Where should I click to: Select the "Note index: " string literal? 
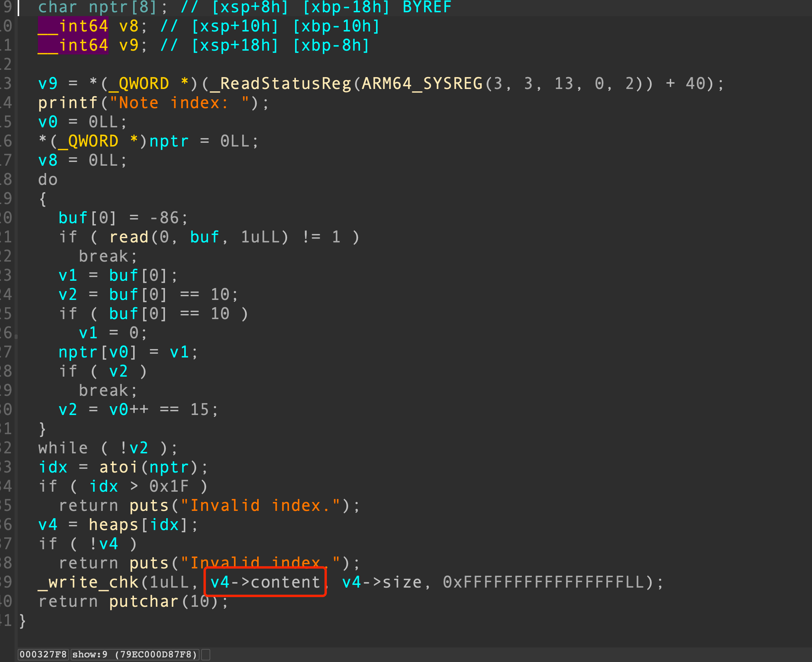[180, 103]
